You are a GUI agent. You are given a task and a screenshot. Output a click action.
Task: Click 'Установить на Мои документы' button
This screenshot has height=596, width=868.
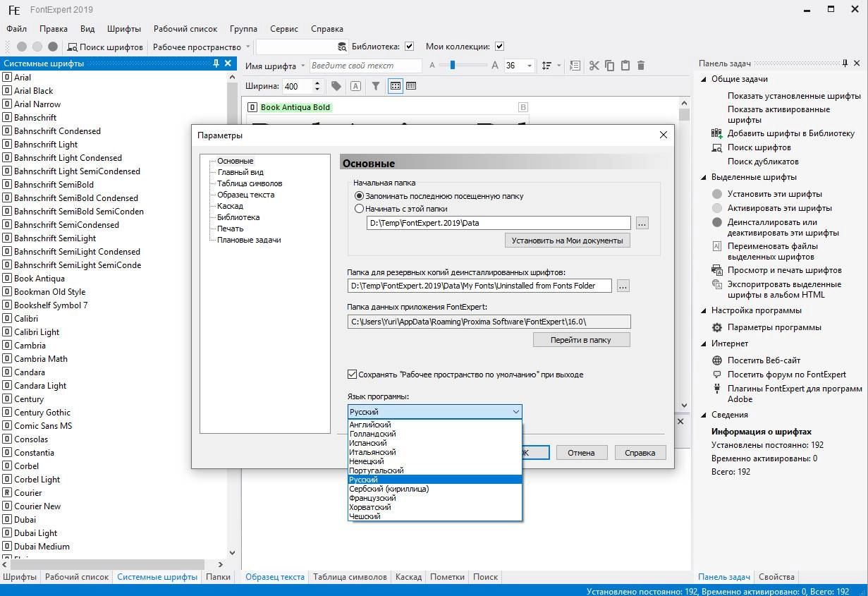coord(568,241)
